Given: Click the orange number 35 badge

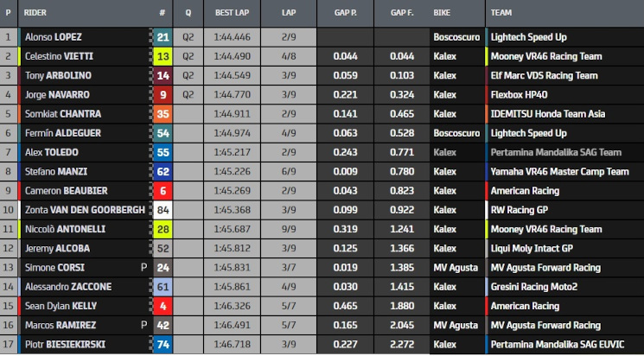Looking at the screenshot, I should (x=163, y=114).
